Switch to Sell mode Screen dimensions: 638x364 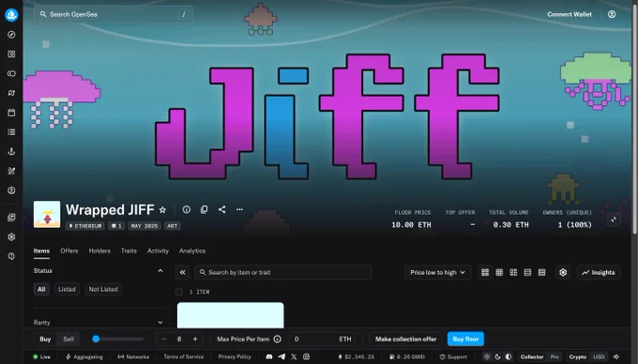[x=68, y=340]
